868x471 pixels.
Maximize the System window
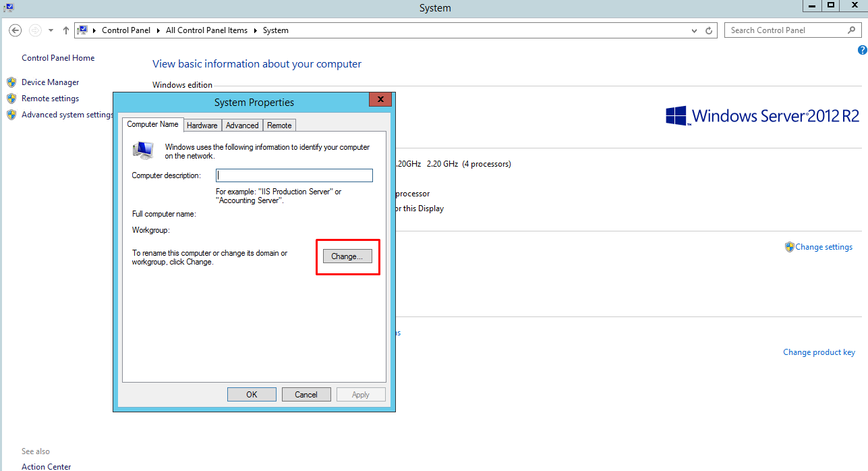[832, 5]
